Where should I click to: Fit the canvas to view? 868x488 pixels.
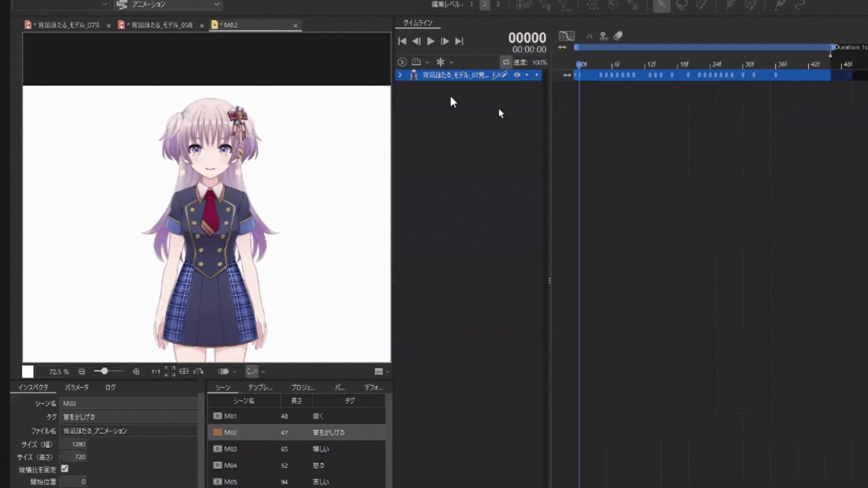(x=170, y=371)
